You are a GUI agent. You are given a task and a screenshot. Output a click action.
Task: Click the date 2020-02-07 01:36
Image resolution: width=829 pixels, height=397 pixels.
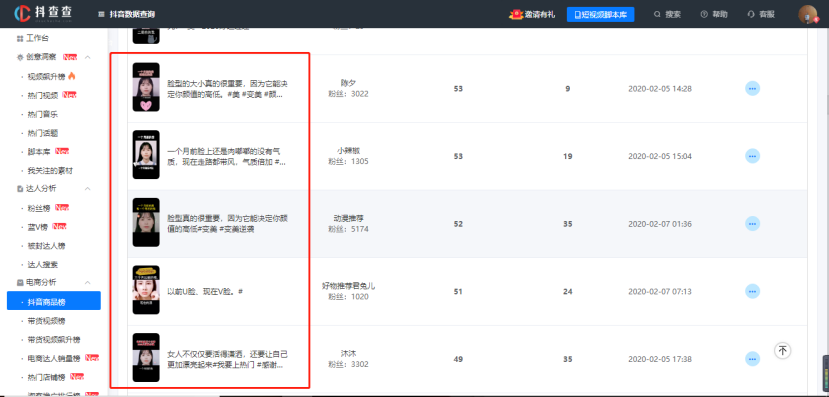coord(660,224)
